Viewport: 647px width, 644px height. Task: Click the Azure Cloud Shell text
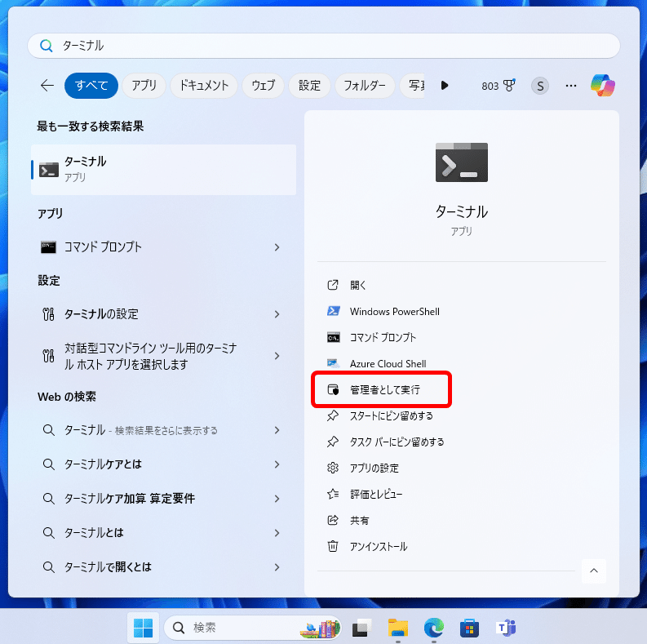(x=388, y=364)
